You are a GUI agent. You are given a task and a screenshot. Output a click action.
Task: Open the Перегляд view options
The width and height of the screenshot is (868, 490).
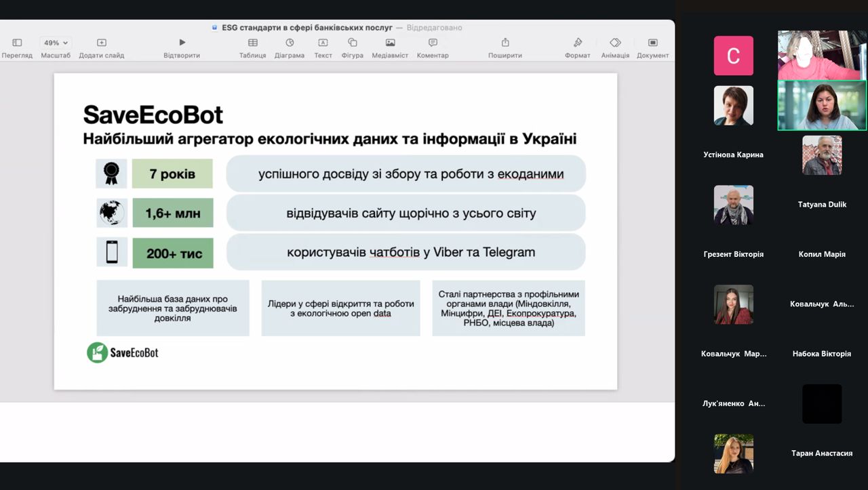click(17, 43)
